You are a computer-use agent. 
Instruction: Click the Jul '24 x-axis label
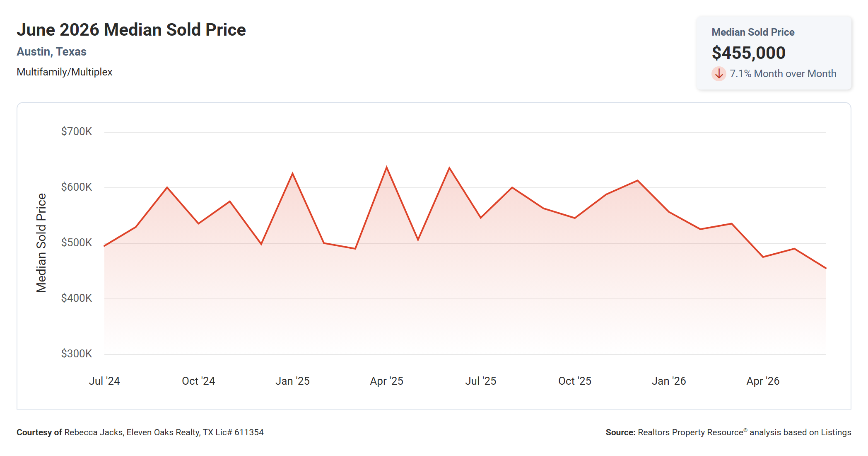pyautogui.click(x=104, y=381)
